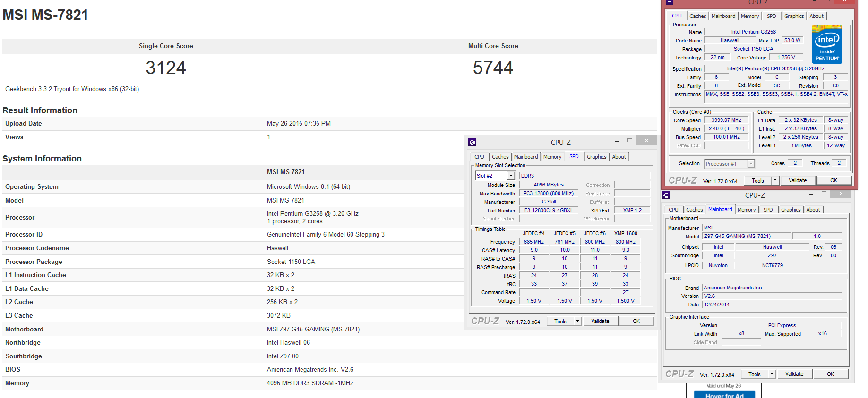Open the Caches tab in the CPU window
Screen dimensions: 868x398
coord(697,16)
